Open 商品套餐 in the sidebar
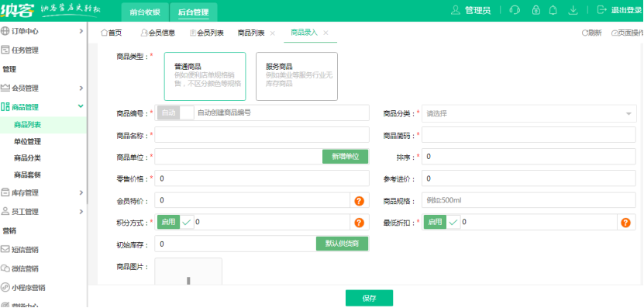644x308 pixels. click(28, 175)
